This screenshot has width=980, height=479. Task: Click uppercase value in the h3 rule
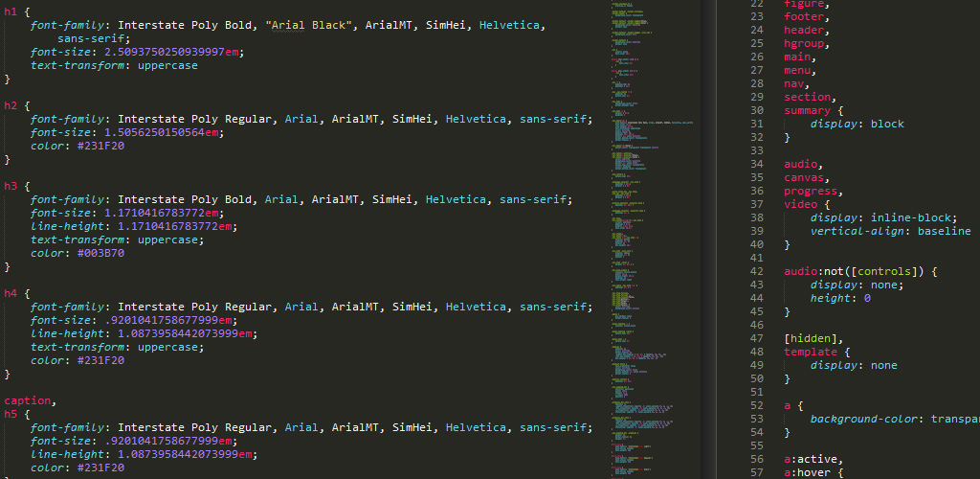167,239
